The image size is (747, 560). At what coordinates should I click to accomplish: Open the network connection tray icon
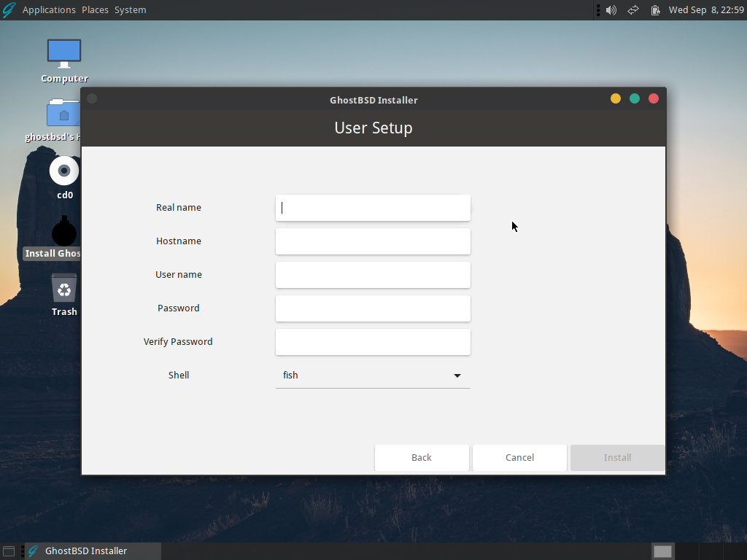633,10
